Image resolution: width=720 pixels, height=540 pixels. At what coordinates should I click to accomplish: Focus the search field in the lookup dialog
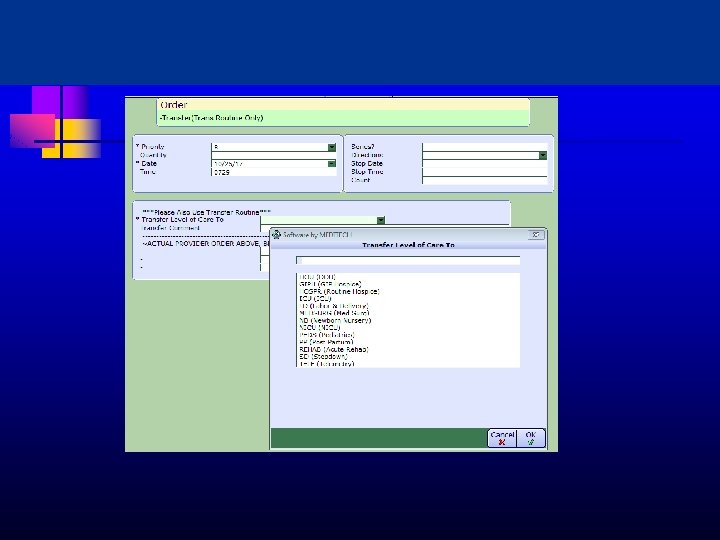click(408, 260)
